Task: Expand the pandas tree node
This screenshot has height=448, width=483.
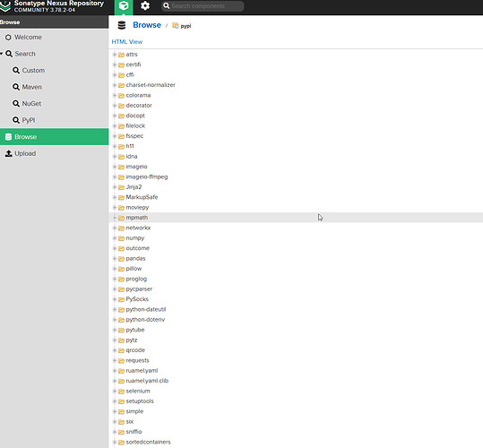Action: click(x=115, y=259)
